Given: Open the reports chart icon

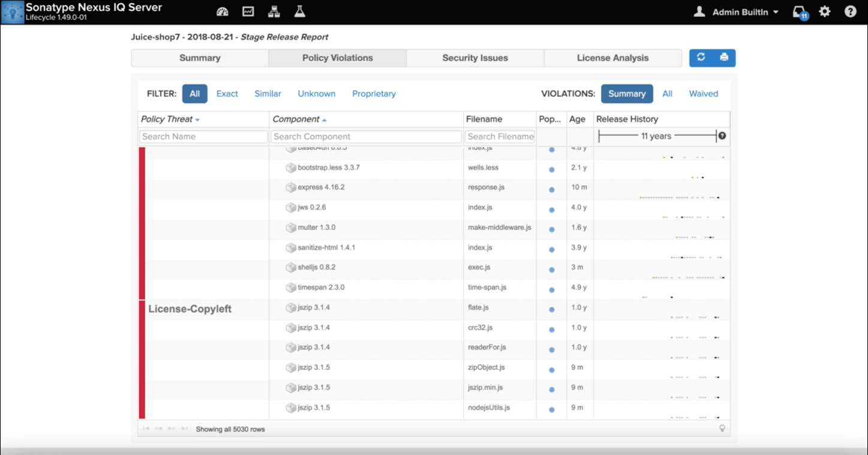Looking at the screenshot, I should tap(248, 12).
